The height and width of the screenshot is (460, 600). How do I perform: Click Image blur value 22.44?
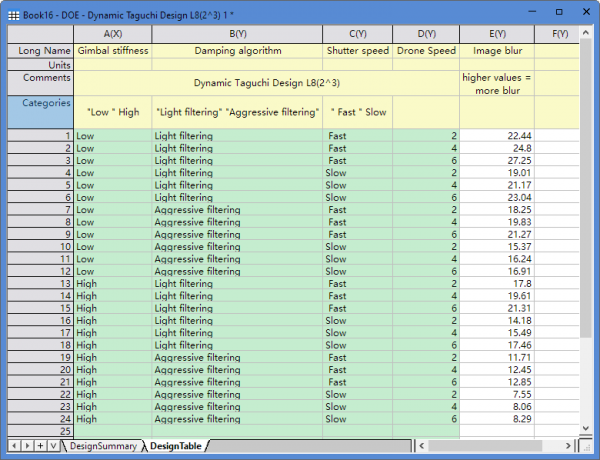coord(497,136)
